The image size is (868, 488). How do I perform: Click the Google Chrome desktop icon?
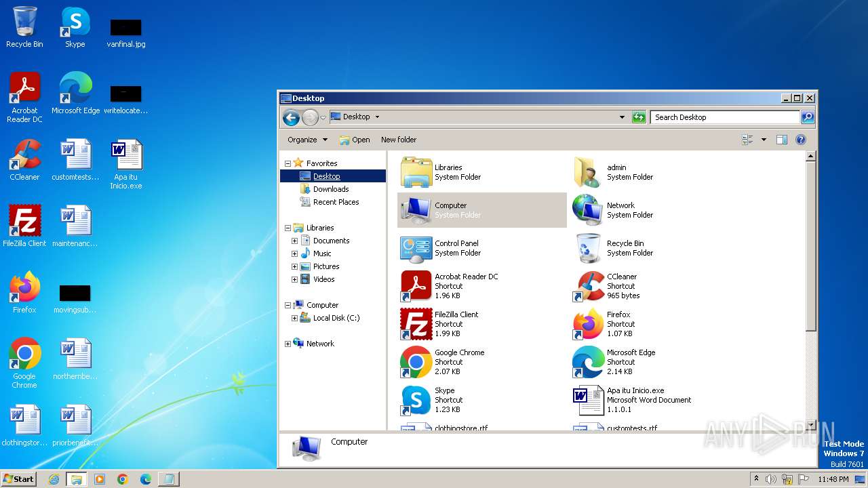tap(24, 363)
